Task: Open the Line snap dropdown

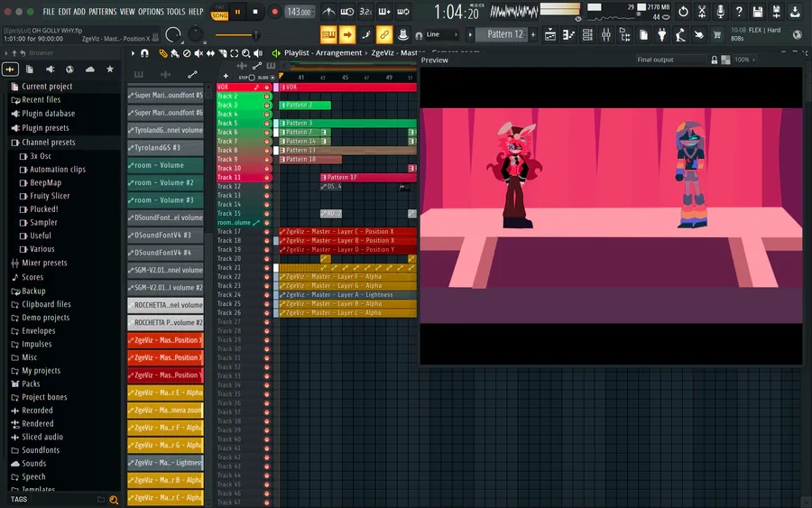Action: pos(440,34)
